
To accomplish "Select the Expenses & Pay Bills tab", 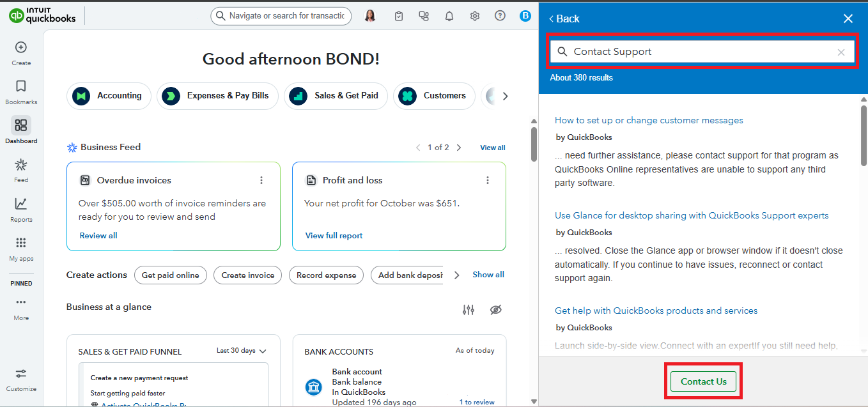I will pos(217,96).
